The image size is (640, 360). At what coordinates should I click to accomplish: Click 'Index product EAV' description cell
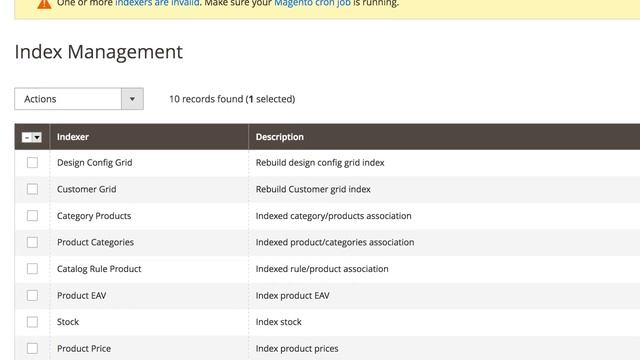coord(293,295)
